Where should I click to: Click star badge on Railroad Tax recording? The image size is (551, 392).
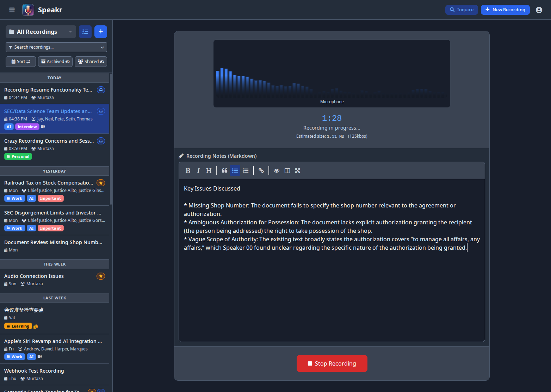coord(101,183)
